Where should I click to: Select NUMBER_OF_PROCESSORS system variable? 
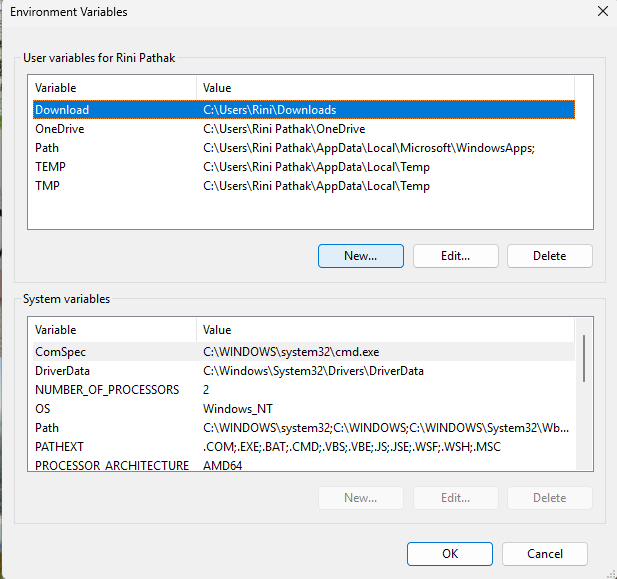point(107,390)
